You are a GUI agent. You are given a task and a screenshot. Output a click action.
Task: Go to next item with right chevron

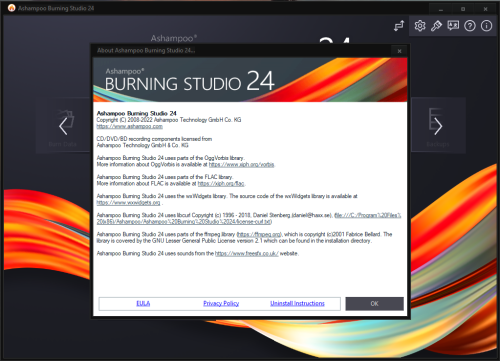click(438, 126)
